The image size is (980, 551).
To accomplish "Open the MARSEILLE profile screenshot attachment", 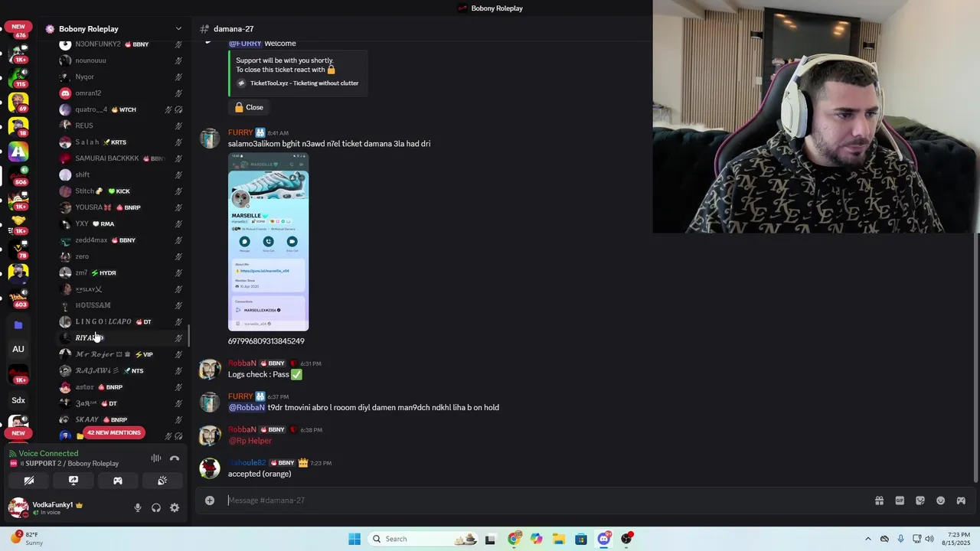I will [x=268, y=242].
